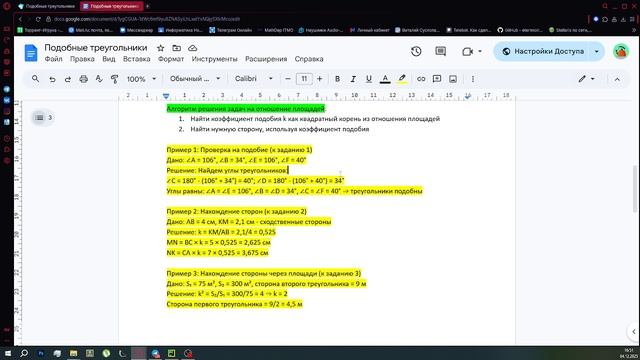This screenshot has height=360, width=640.
Task: Check cloud save status icon
Action: (192, 48)
